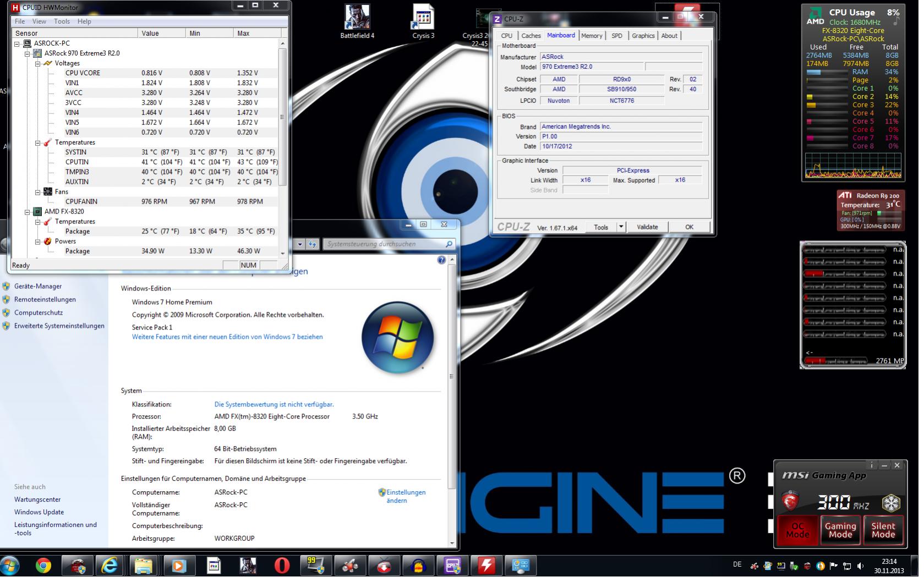This screenshot has width=924, height=577.
Task: Open Windows Media Player from the taskbar
Action: coord(178,565)
